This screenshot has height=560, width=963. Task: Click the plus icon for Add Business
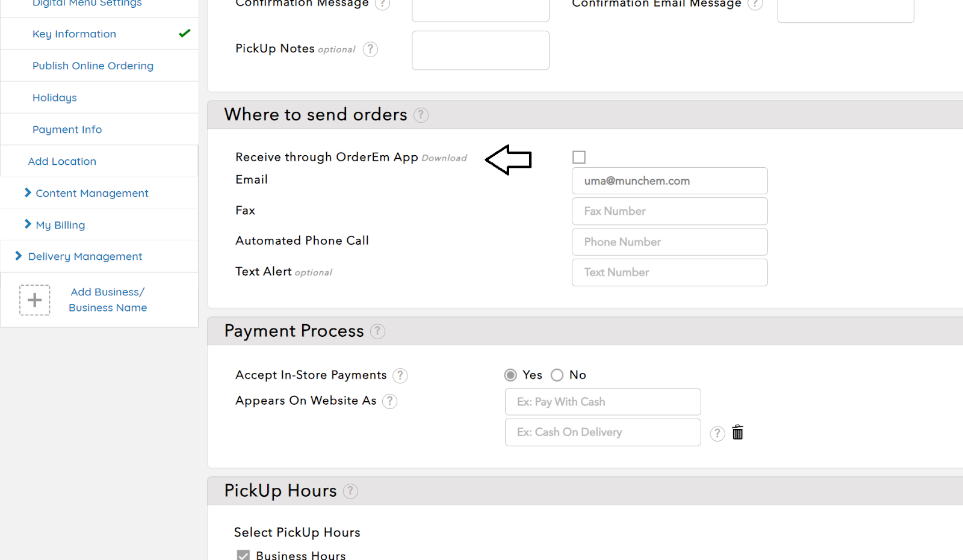[x=35, y=300]
